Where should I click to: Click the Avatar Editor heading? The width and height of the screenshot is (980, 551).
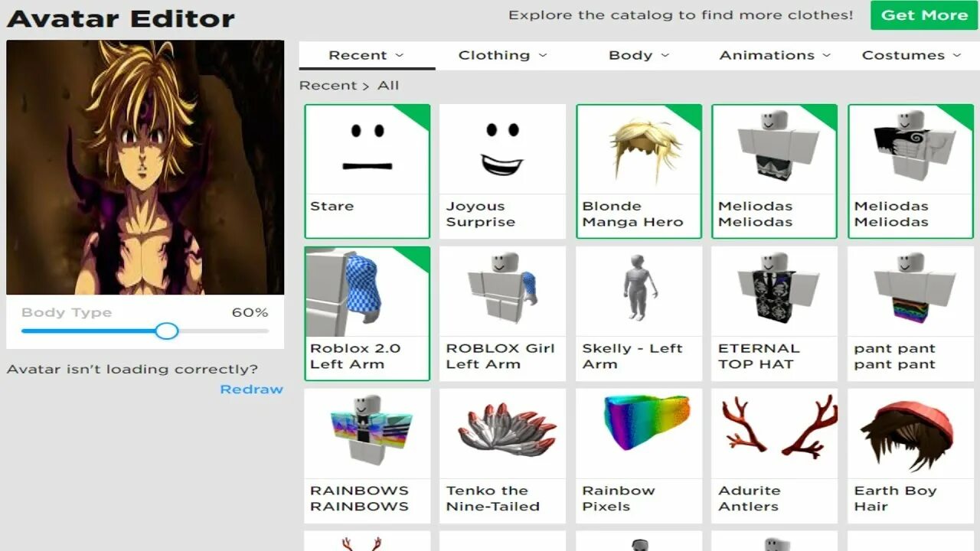tap(120, 18)
